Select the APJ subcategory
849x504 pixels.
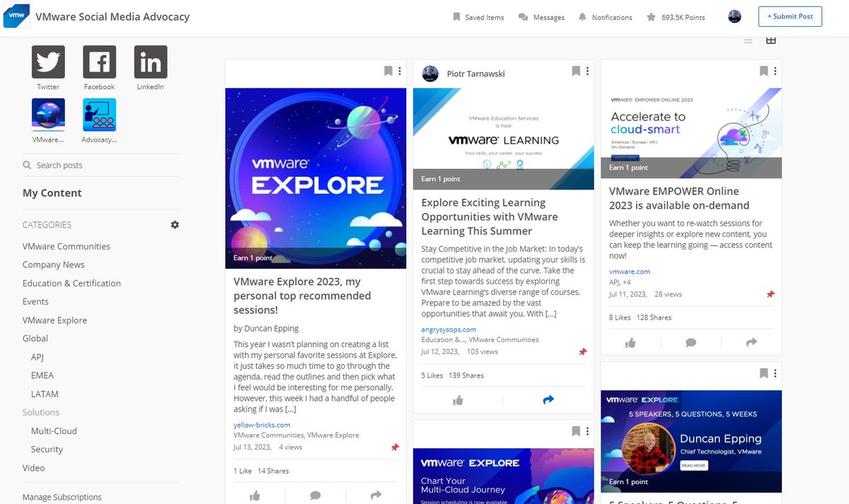pyautogui.click(x=37, y=357)
